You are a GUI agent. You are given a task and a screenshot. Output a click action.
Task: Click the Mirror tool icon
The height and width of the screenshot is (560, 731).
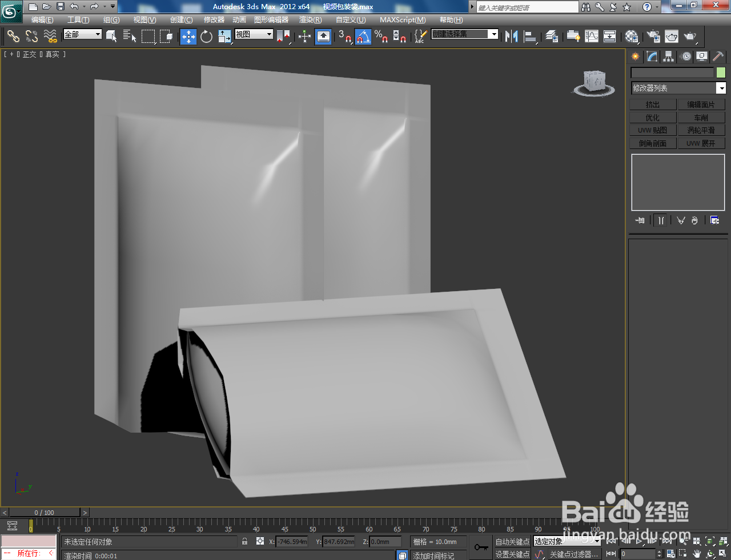tap(512, 36)
